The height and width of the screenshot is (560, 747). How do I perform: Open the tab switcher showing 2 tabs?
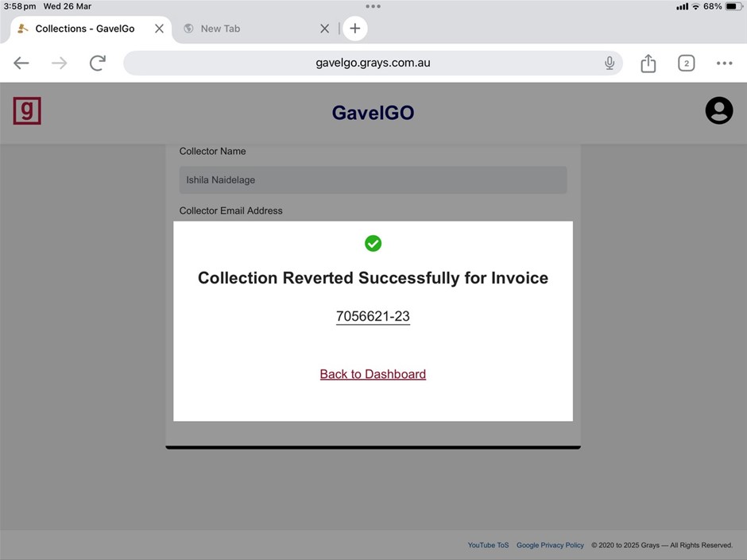pos(686,64)
